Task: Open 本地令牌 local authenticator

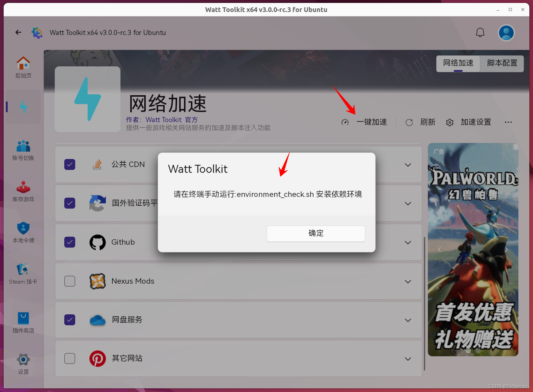Action: coord(23,233)
